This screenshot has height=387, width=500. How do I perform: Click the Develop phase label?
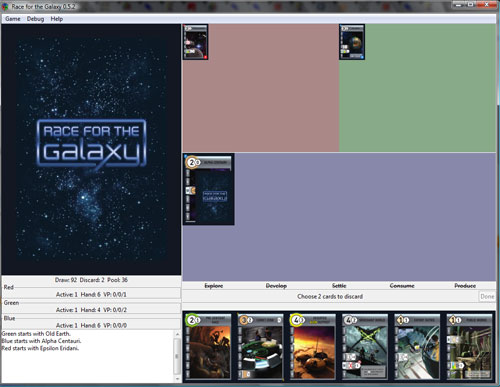pos(276,286)
